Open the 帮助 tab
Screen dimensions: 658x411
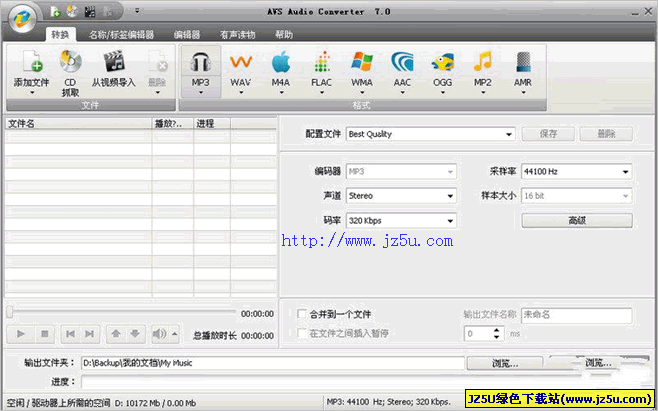[x=284, y=35]
